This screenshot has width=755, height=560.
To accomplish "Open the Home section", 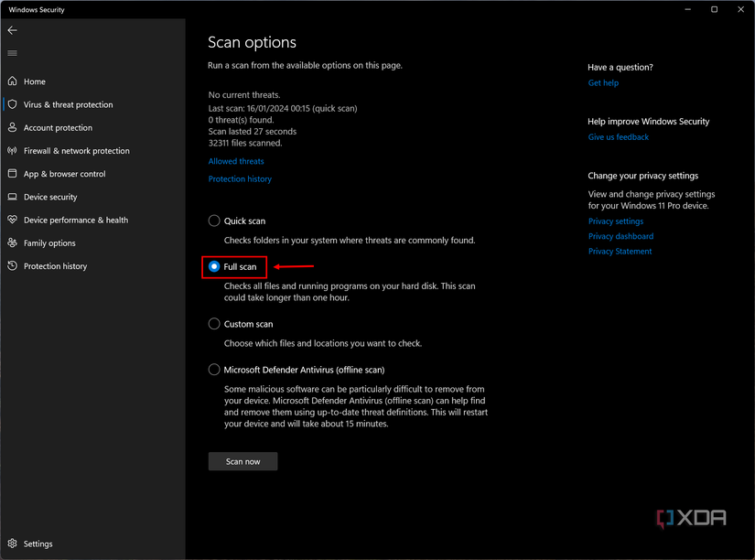I will click(x=35, y=81).
